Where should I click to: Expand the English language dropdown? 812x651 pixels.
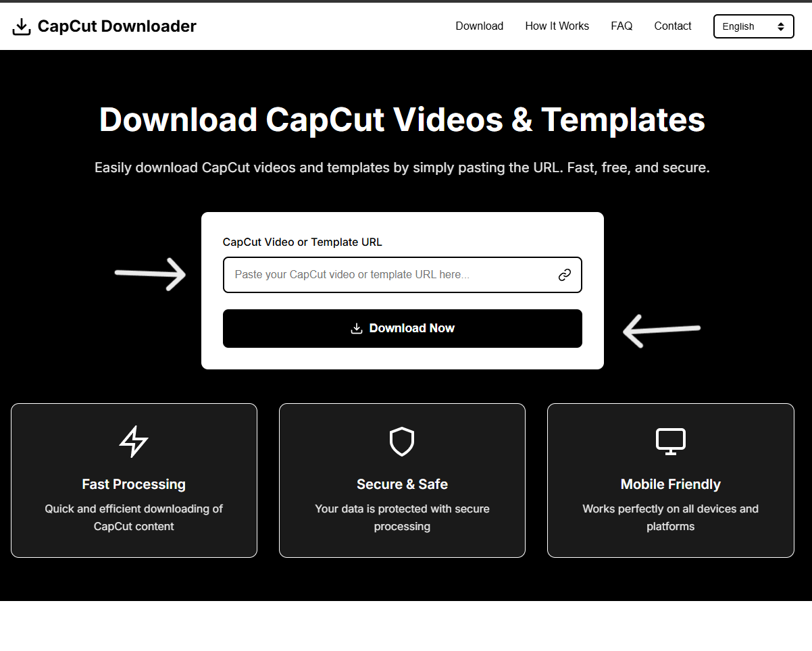[x=754, y=26]
